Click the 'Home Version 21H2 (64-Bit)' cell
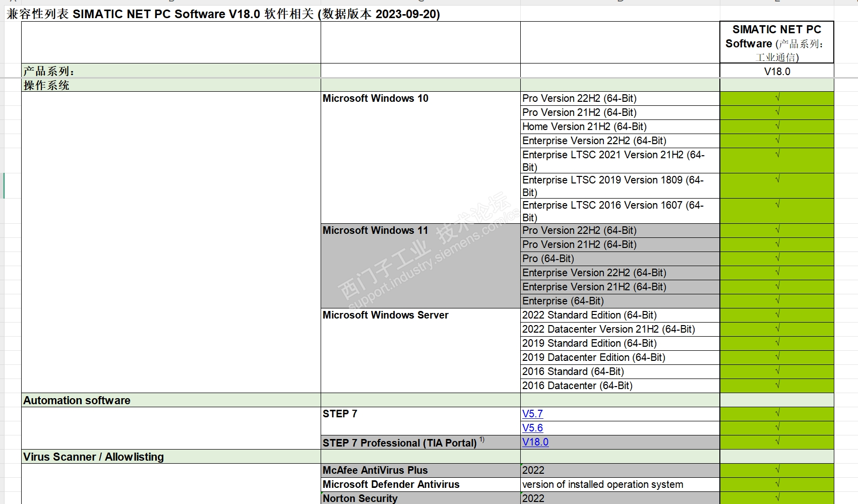858x504 pixels. tap(620, 127)
